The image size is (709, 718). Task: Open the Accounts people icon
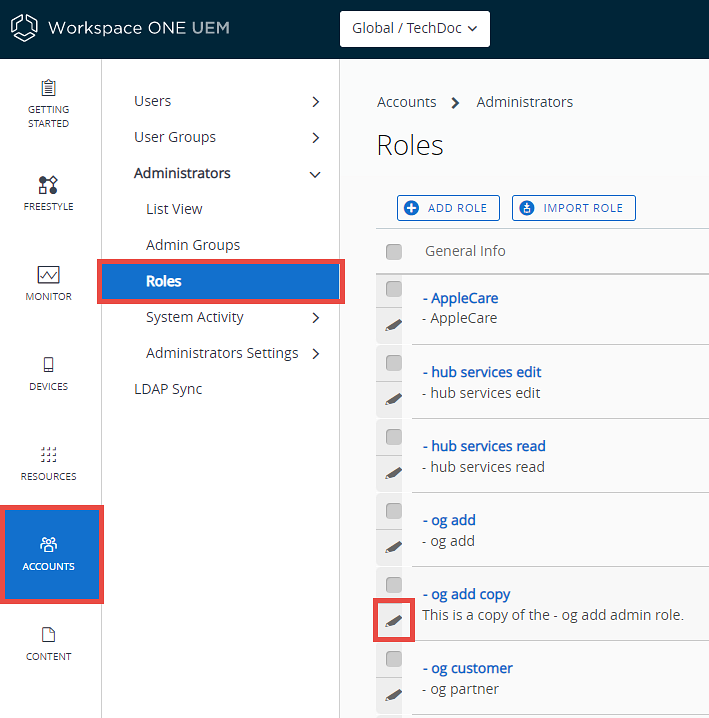click(48, 544)
